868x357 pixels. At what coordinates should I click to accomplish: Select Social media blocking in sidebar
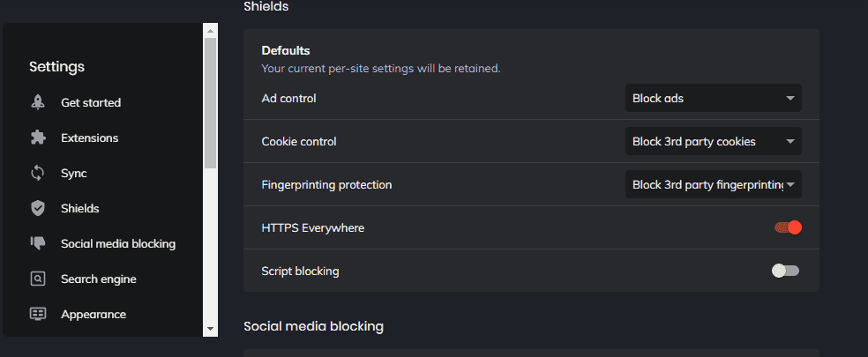click(x=118, y=243)
